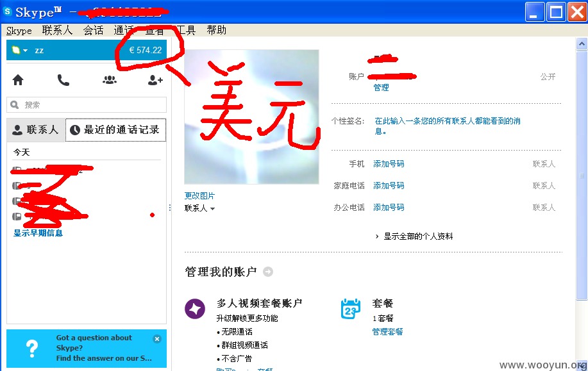Screen dimensions: 588x371
Task: Click the clock icon on 最近的通话记录 tab
Action: [75, 130]
